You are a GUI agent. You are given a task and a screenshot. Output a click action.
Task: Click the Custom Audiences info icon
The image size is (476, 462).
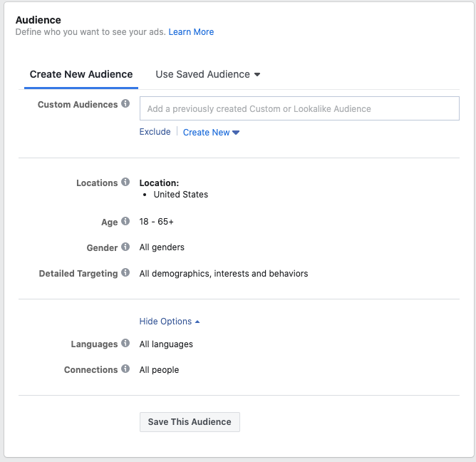point(125,104)
